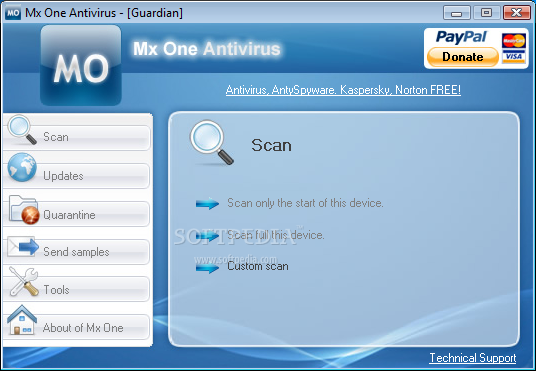Open the Tools section

[77, 289]
